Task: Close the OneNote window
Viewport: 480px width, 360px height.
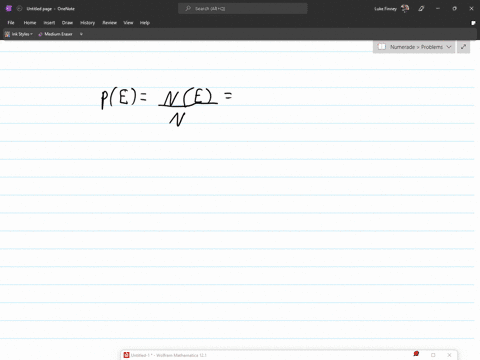Action: (471, 9)
